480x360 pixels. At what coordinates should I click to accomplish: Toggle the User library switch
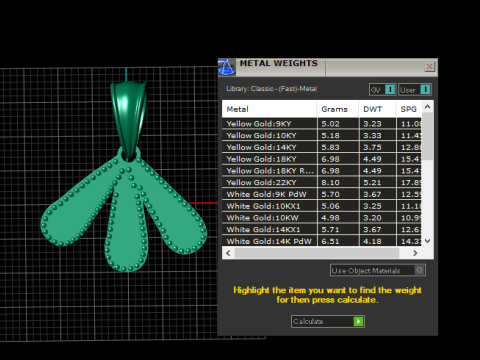point(415,89)
